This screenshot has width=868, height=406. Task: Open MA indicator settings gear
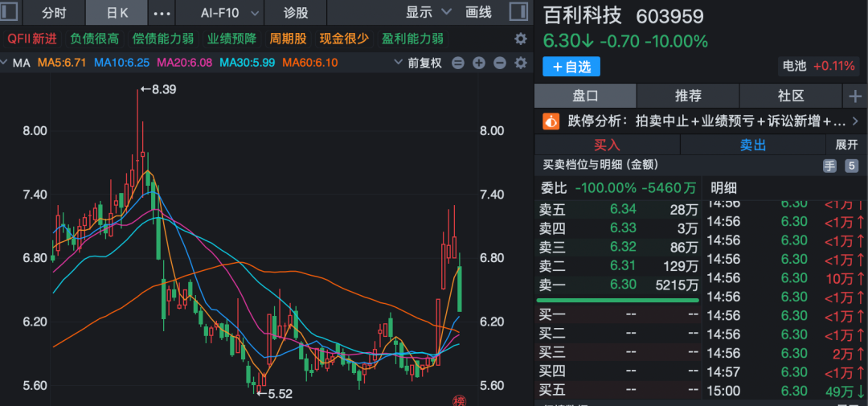pyautogui.click(x=520, y=63)
